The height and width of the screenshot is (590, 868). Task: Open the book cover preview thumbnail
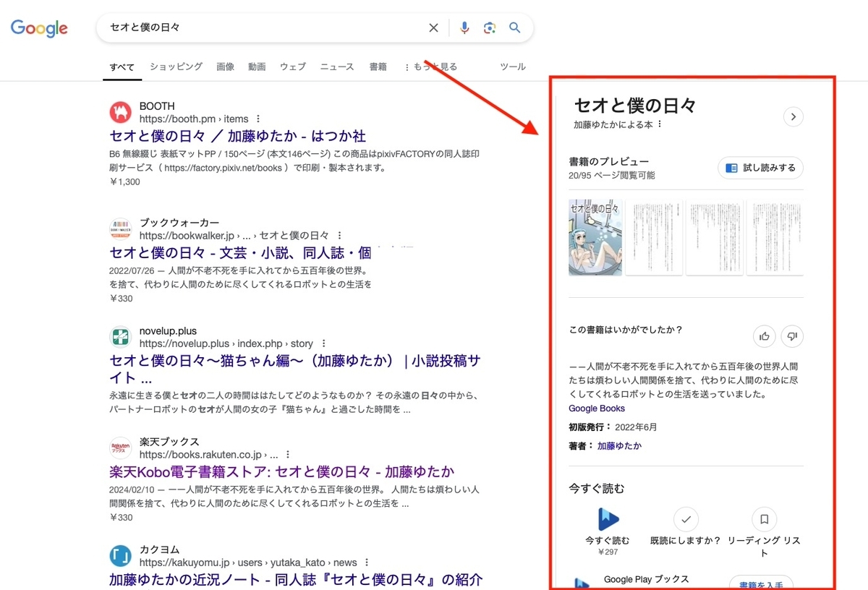click(595, 237)
